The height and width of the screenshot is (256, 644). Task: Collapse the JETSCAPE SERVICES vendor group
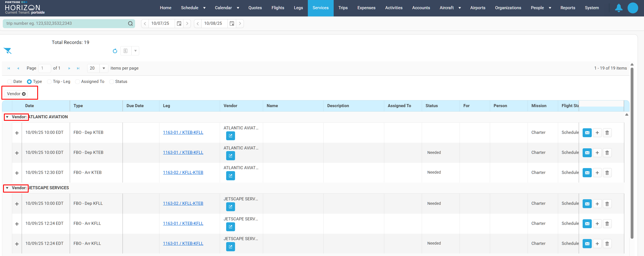pyautogui.click(x=7, y=188)
